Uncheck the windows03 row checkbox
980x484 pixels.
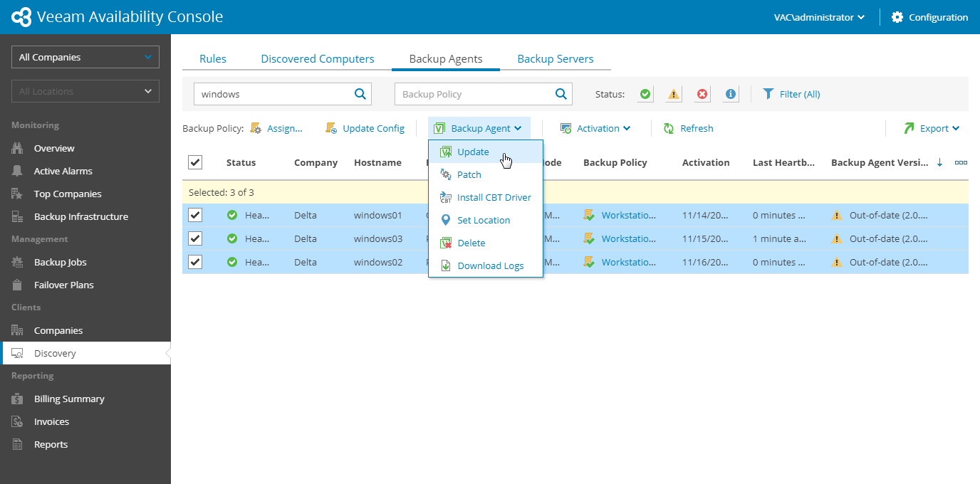[x=195, y=238]
